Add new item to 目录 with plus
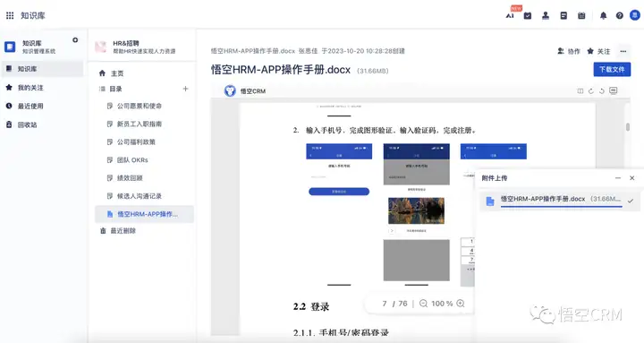 tap(185, 89)
